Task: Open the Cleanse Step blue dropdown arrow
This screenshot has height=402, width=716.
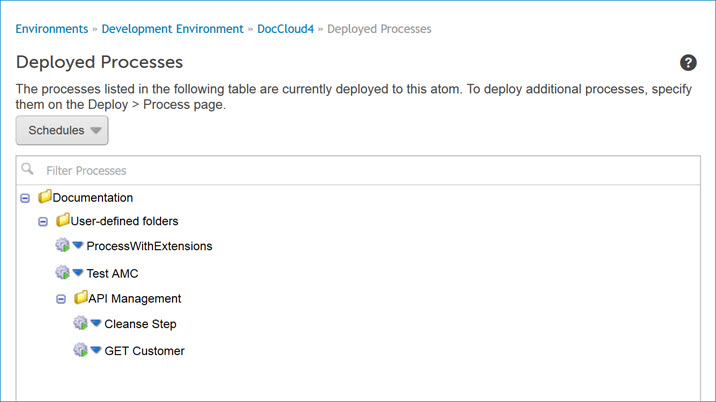Action: point(95,323)
